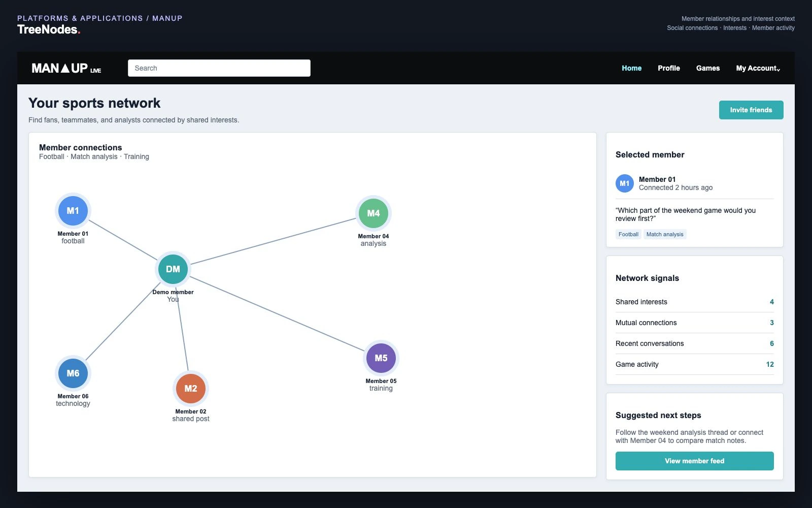Click the Recent conversations signal row
This screenshot has width=812, height=508.
pos(695,343)
